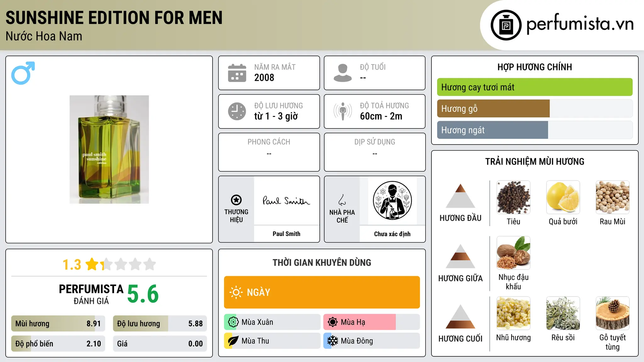This screenshot has height=362, width=644.
Task: Click the Độ lưu hương 5.88 score bar
Action: (x=160, y=324)
